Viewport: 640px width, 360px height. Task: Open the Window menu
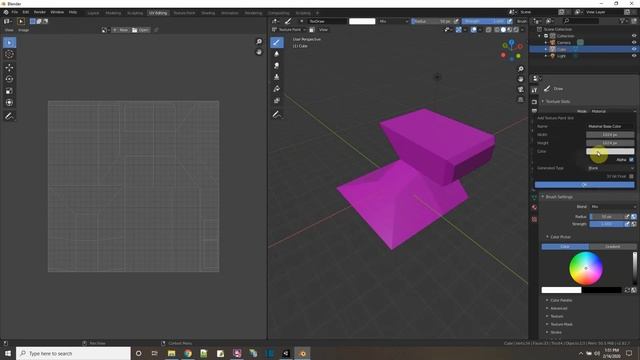click(x=57, y=12)
